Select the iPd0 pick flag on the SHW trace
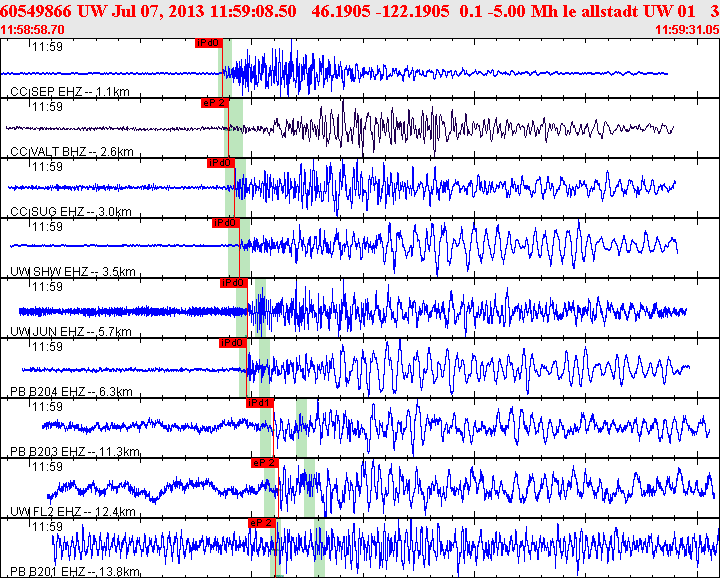The image size is (720, 578). (226, 223)
